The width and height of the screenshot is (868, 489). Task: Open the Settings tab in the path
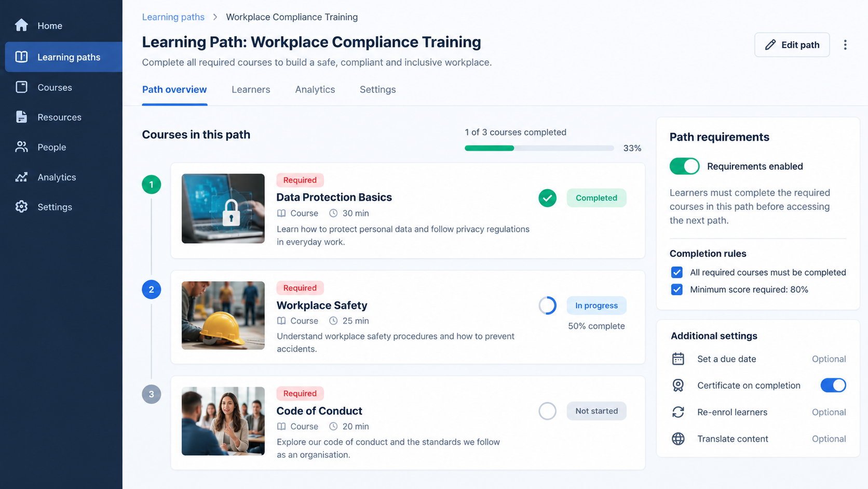[x=378, y=89]
